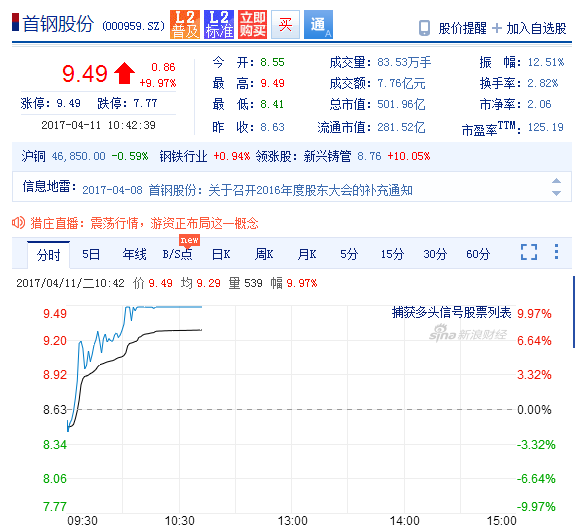Switch to the 月K chart tab

307,254
